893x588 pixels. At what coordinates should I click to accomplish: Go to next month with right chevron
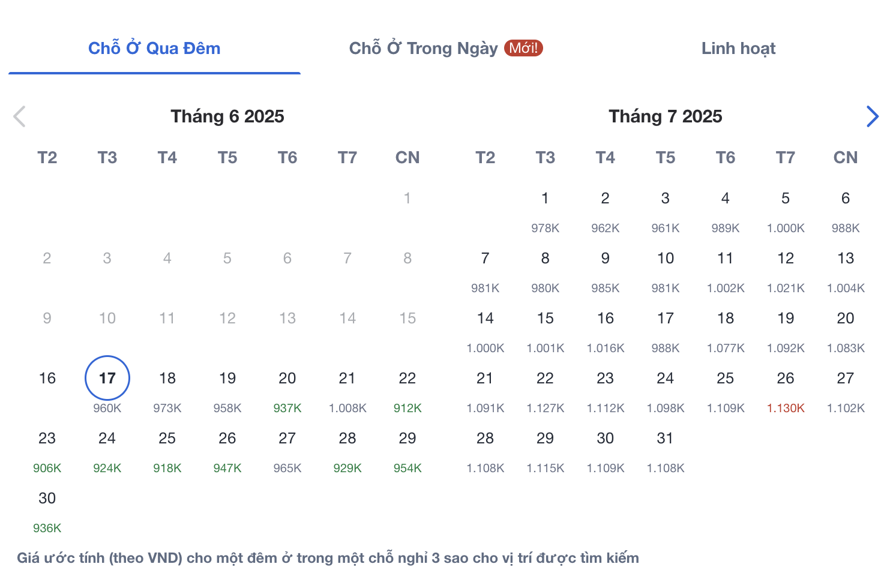[x=873, y=116]
